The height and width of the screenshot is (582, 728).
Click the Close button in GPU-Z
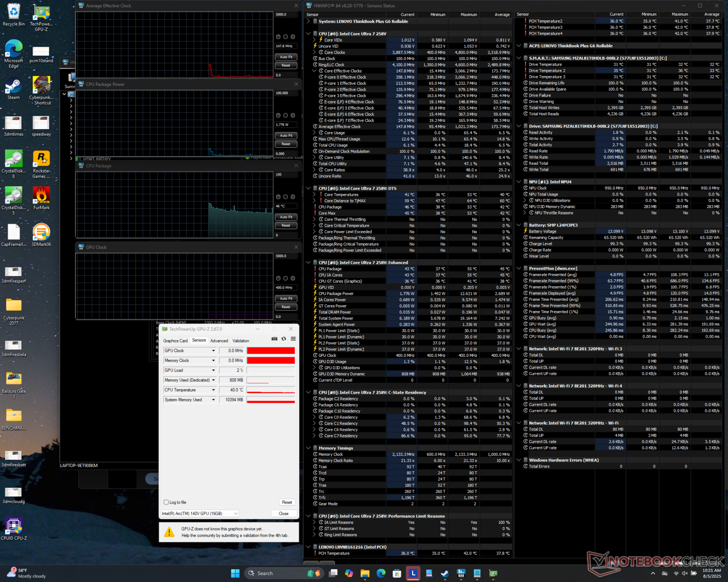tap(283, 514)
